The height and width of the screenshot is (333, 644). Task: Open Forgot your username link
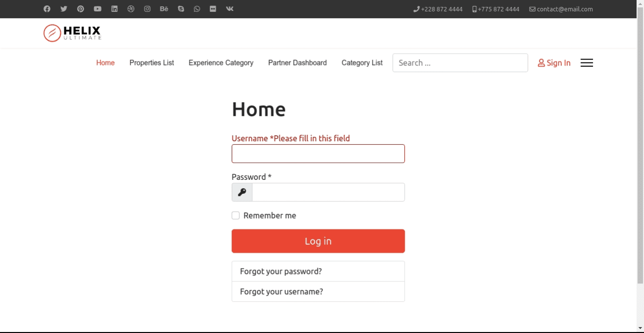click(318, 291)
